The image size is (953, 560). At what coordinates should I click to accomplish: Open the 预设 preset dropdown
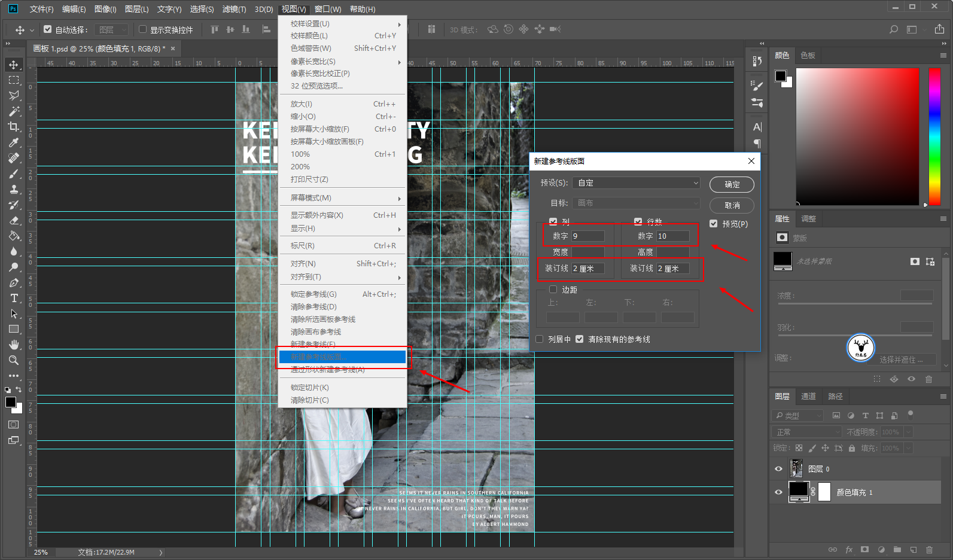[636, 183]
